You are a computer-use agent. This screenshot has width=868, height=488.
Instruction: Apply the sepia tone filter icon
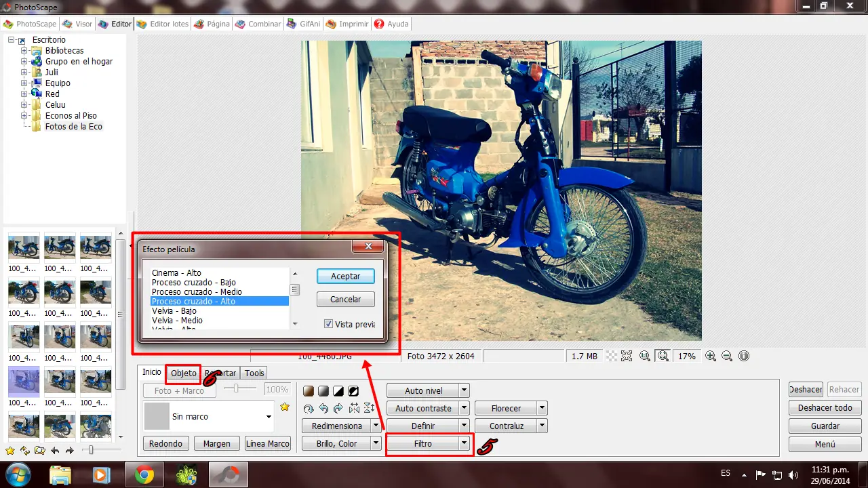tap(309, 391)
